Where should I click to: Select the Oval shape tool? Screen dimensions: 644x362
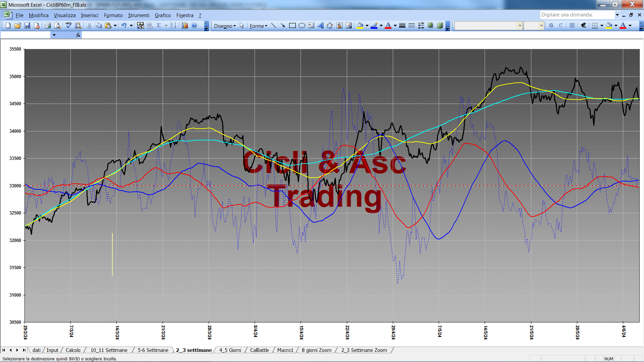click(302, 26)
